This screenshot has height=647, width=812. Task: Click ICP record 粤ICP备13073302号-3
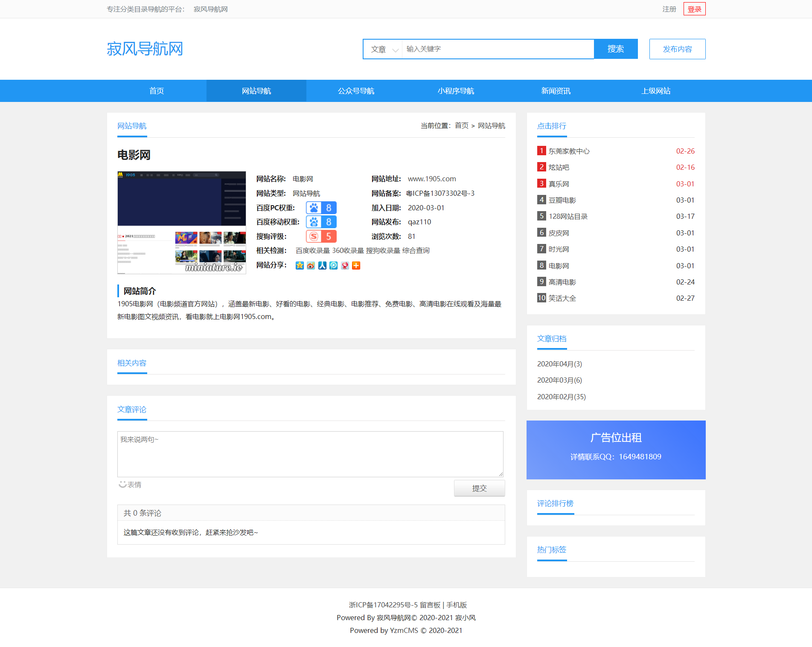[x=440, y=193]
